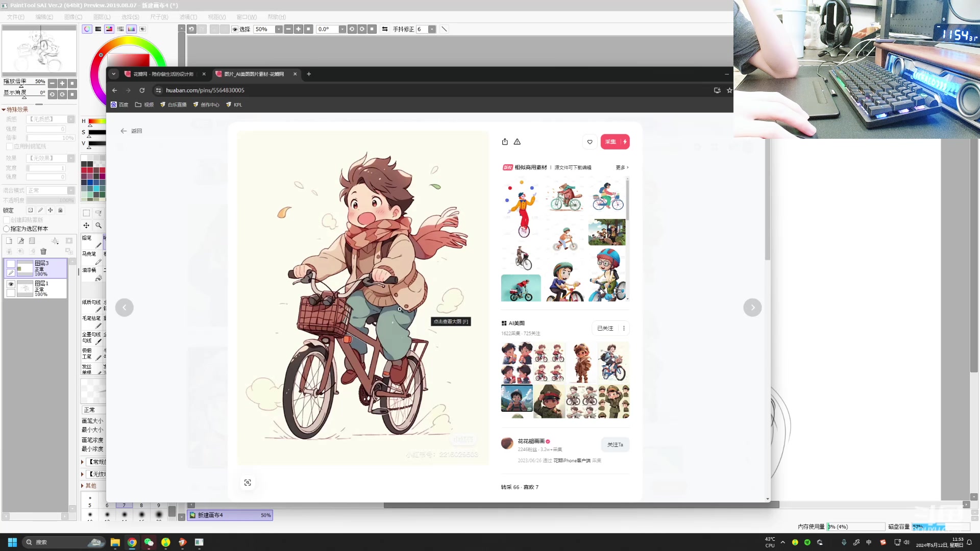Delete layer with the trash icon
Image resolution: width=980 pixels, height=551 pixels.
click(x=43, y=252)
